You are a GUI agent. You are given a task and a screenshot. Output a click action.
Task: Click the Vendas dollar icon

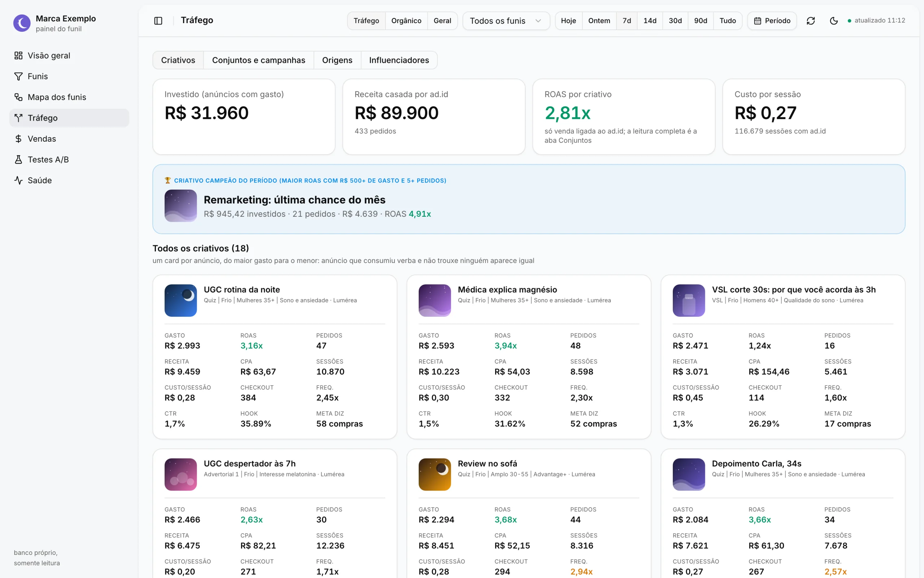click(18, 139)
